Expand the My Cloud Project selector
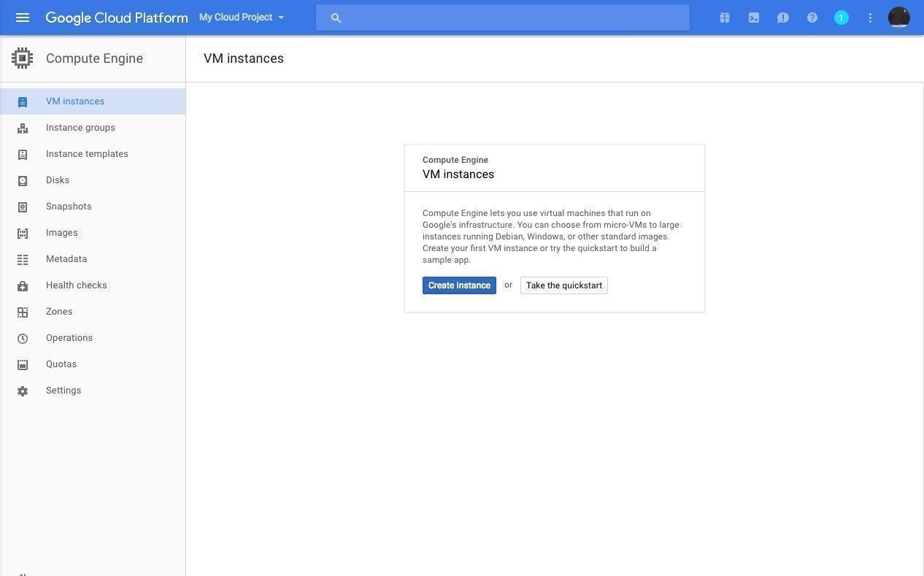The image size is (924, 576). pos(242,18)
